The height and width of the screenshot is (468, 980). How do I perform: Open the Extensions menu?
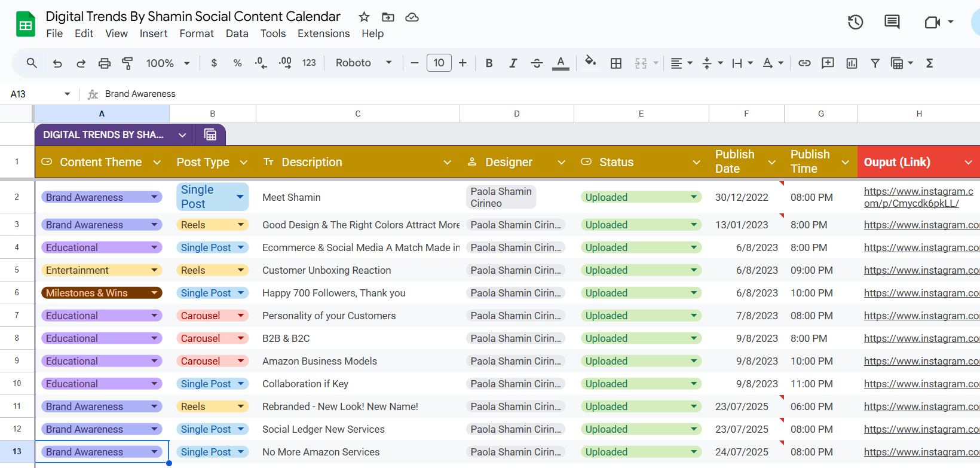pos(323,33)
